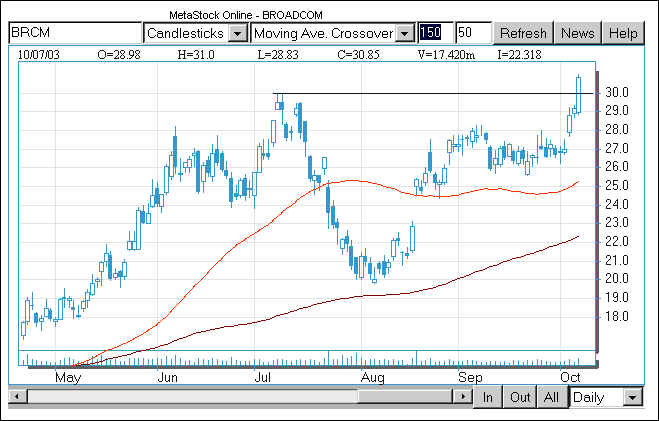Show all data with the All button
The image size is (659, 421).
[551, 397]
